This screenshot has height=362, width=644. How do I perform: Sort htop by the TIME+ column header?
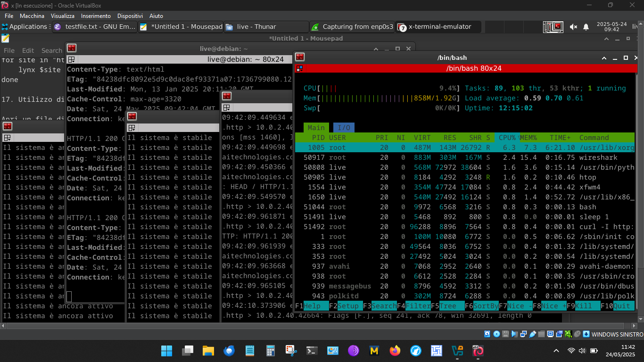click(560, 138)
